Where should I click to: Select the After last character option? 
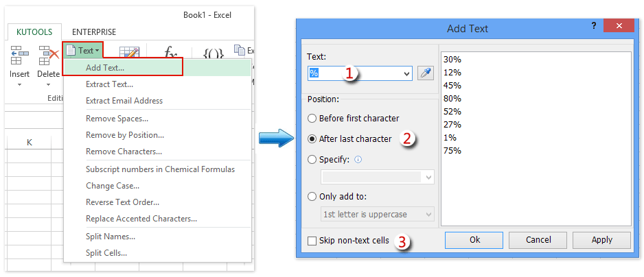coord(313,139)
